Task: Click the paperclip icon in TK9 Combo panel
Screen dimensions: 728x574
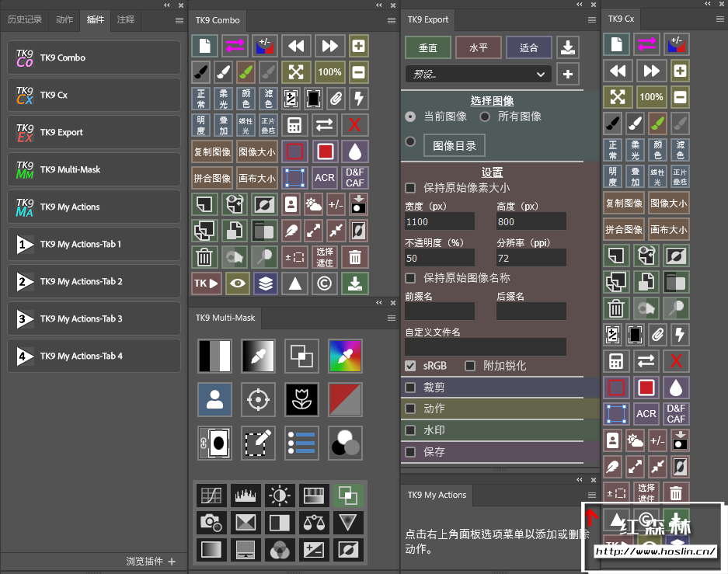Action: click(x=336, y=99)
